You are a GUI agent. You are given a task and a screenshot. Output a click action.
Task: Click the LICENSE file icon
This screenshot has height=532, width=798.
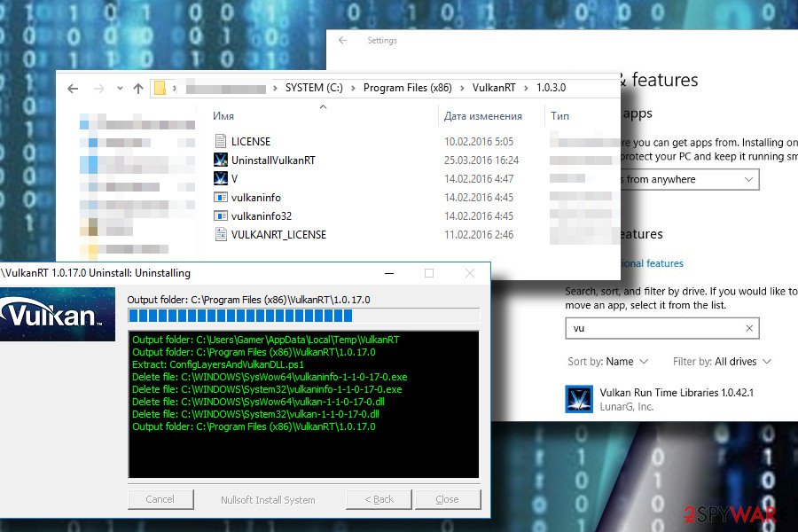(221, 141)
